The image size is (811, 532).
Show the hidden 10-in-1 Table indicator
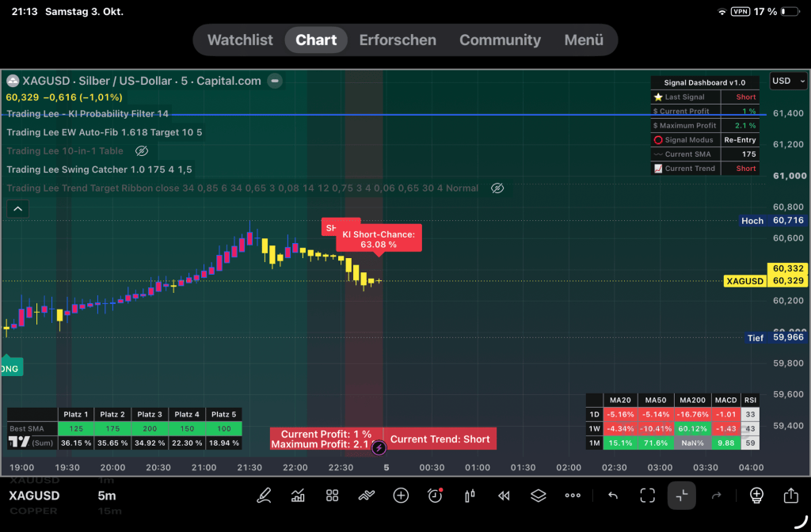pyautogui.click(x=142, y=151)
